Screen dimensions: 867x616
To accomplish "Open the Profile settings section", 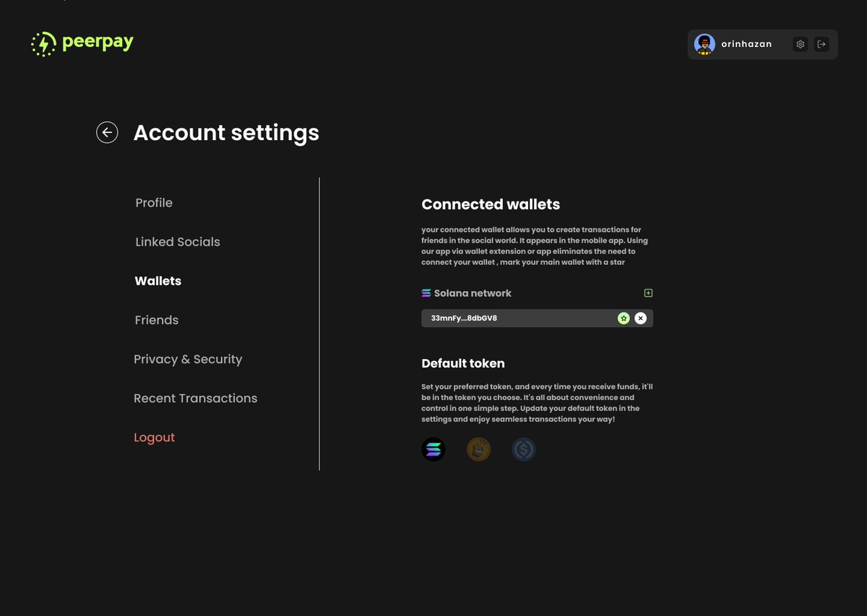I will click(154, 203).
